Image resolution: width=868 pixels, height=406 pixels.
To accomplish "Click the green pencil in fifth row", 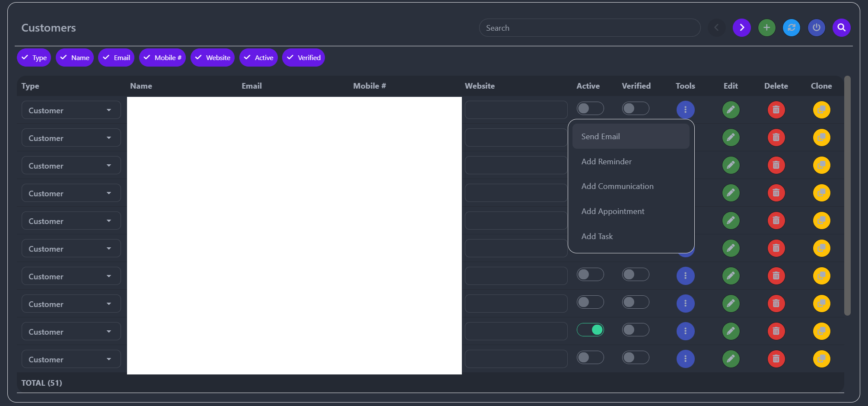I will pos(731,221).
